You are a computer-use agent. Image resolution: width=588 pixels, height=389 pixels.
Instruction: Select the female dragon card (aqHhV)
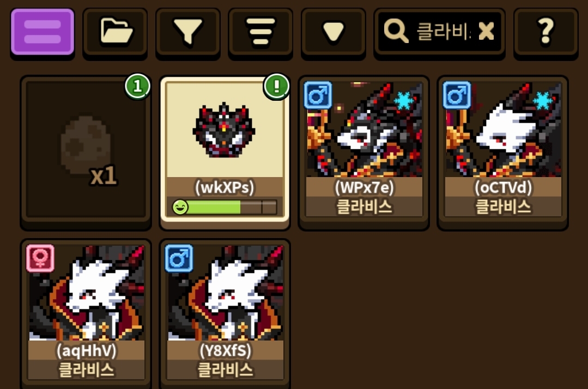pyautogui.click(x=86, y=313)
